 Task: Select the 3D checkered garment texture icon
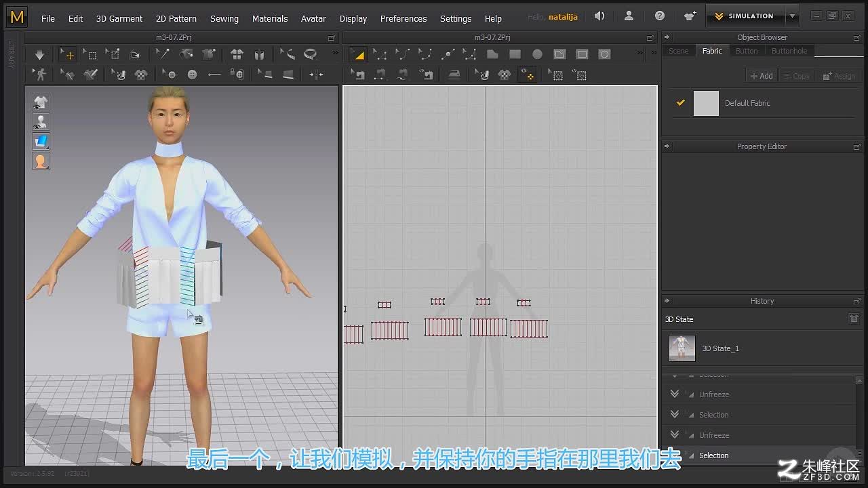click(x=141, y=75)
